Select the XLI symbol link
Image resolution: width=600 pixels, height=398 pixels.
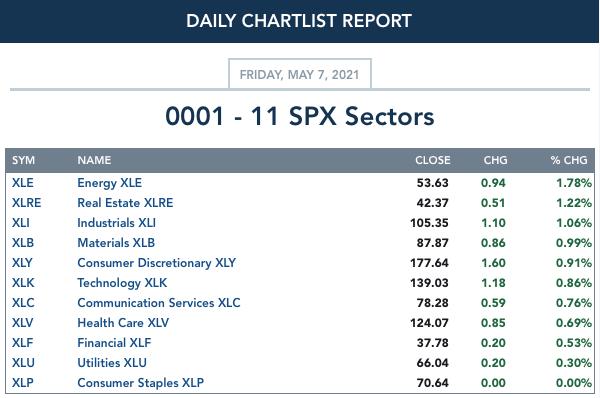tap(21, 223)
